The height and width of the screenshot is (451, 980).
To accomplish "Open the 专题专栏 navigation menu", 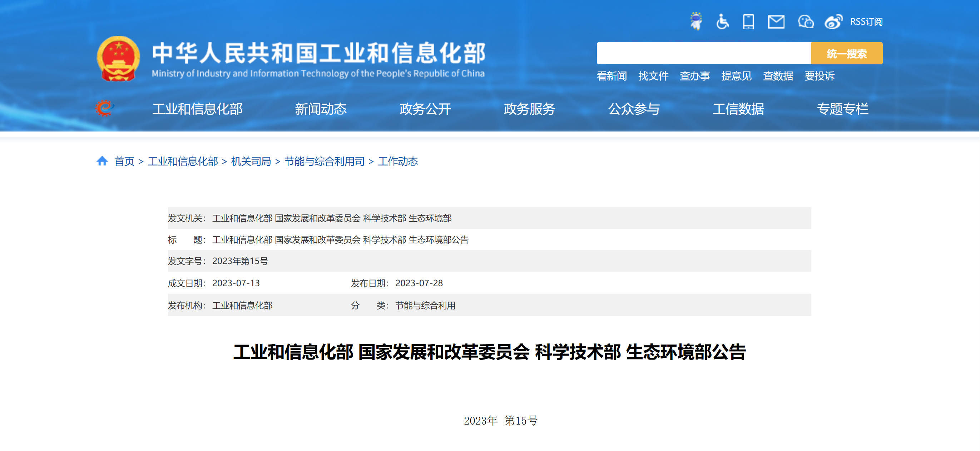I will (x=842, y=109).
